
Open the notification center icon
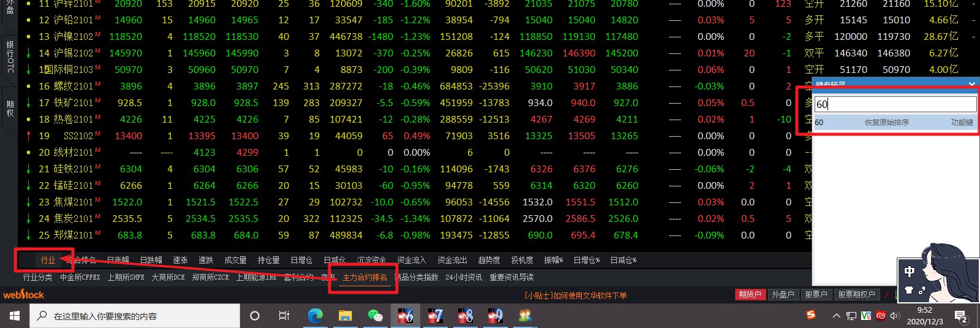962,316
